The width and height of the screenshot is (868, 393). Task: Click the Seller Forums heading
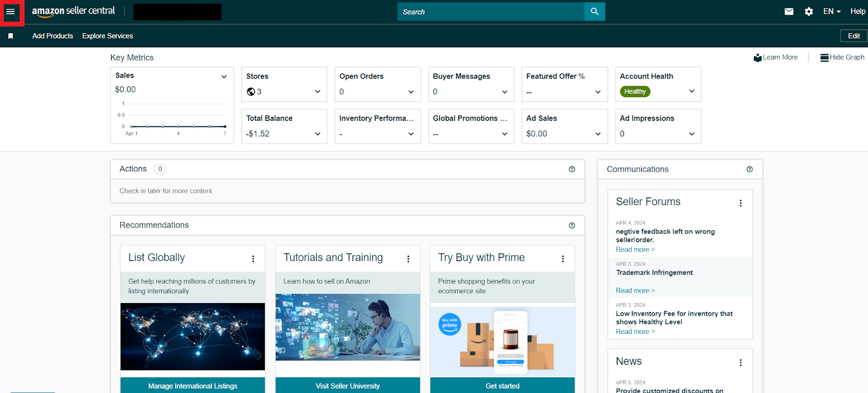pyautogui.click(x=648, y=202)
